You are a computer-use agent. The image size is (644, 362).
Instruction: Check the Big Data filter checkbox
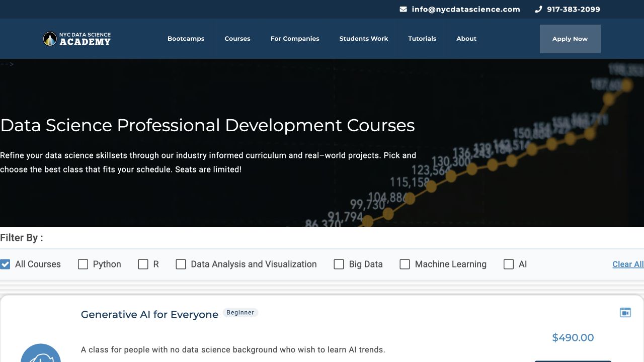(339, 264)
